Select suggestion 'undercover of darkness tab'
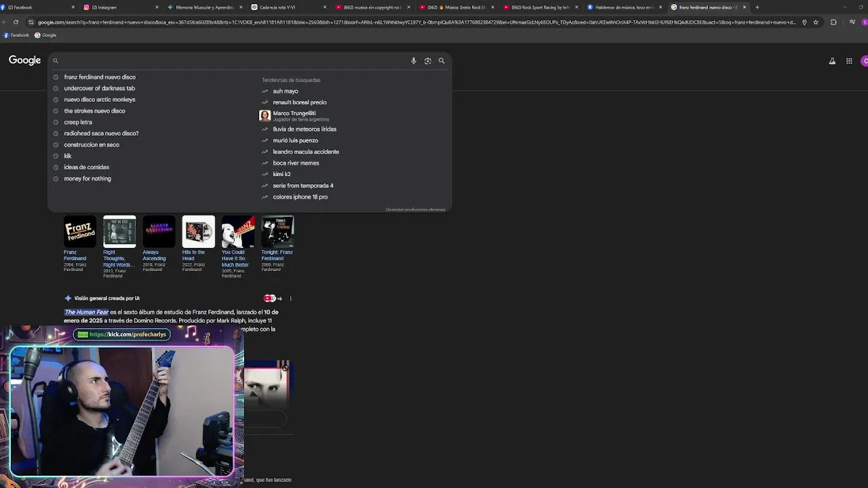This screenshot has width=868, height=488. (x=99, y=88)
